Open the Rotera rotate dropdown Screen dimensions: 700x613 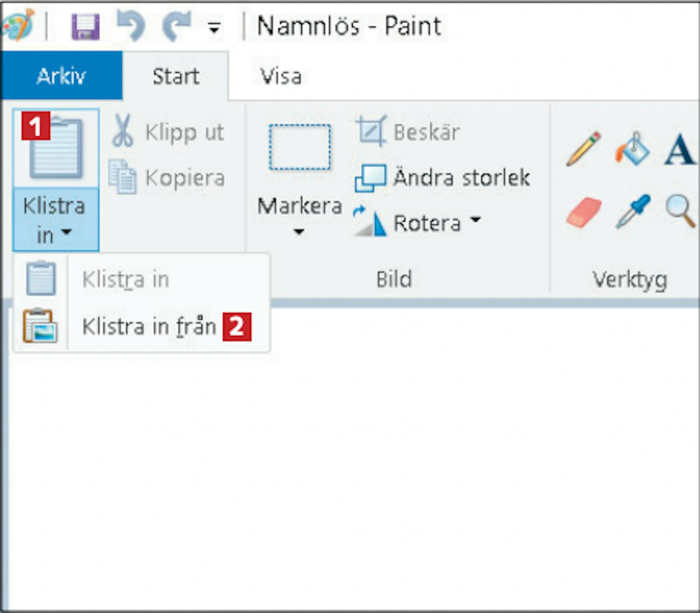(417, 223)
